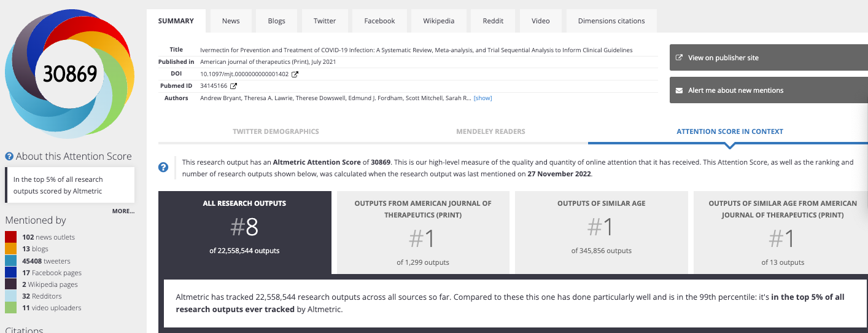868x333 pixels.
Task: Click the Pubmed ID 34145166
Action: 214,86
